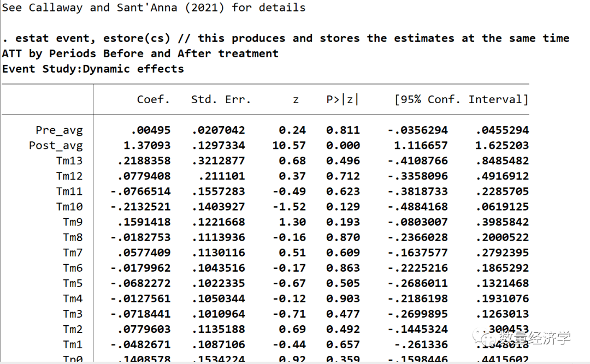The width and height of the screenshot is (590, 364).
Task: Select the Std. Err. column header
Action: click(221, 99)
